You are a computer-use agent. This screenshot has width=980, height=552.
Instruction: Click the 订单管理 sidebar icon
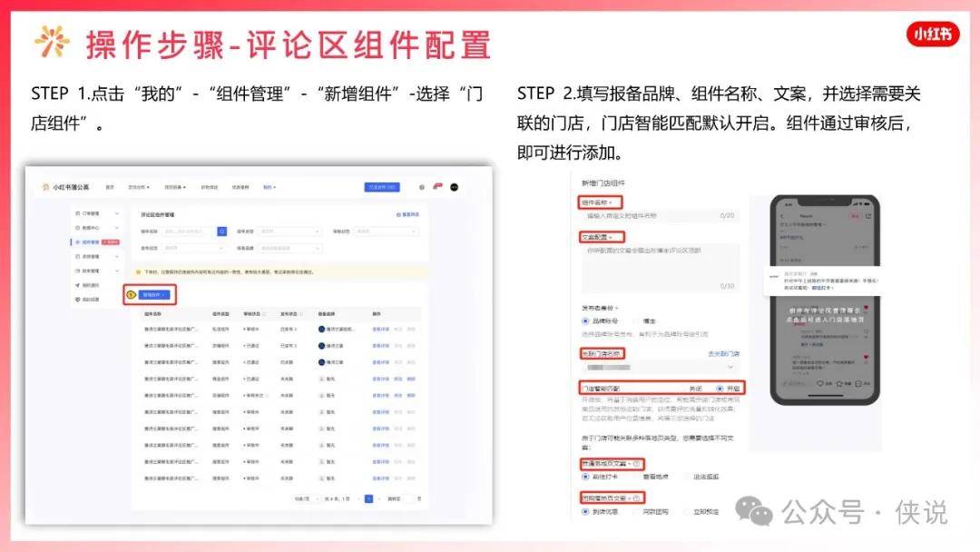[77, 213]
